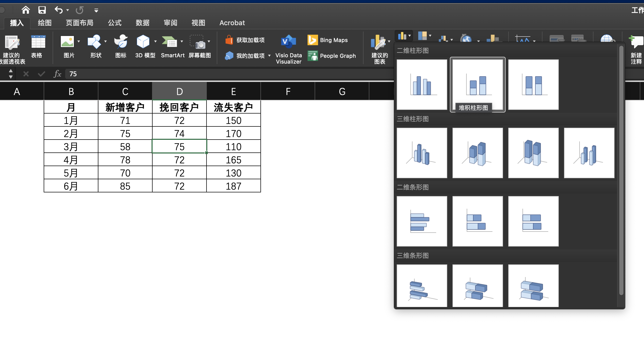
Task: Select the 图标 icons tool
Action: point(120,47)
